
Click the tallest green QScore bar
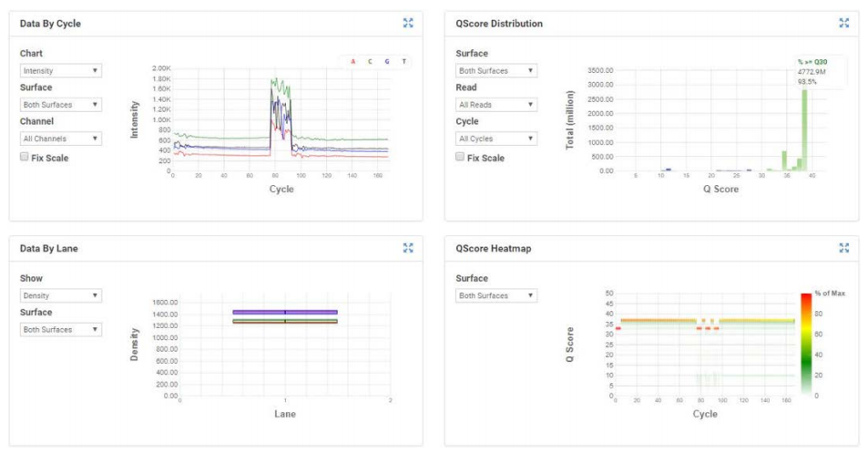tap(804, 129)
